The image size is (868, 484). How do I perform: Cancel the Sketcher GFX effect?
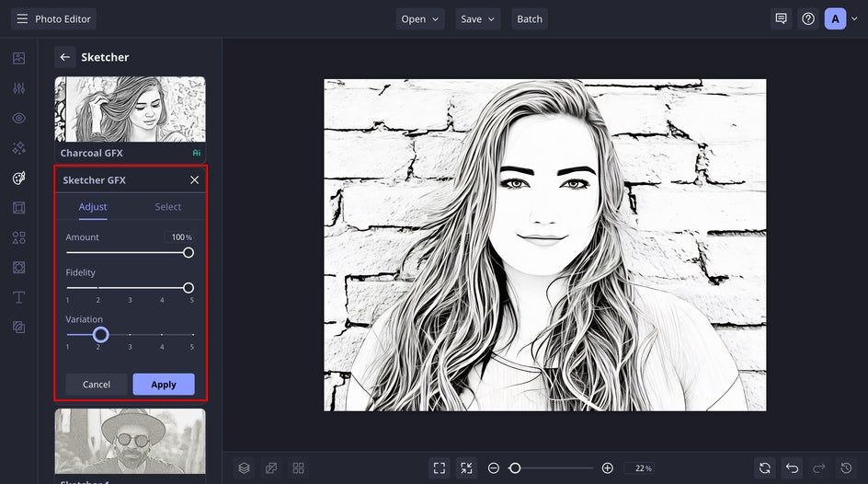tap(97, 385)
